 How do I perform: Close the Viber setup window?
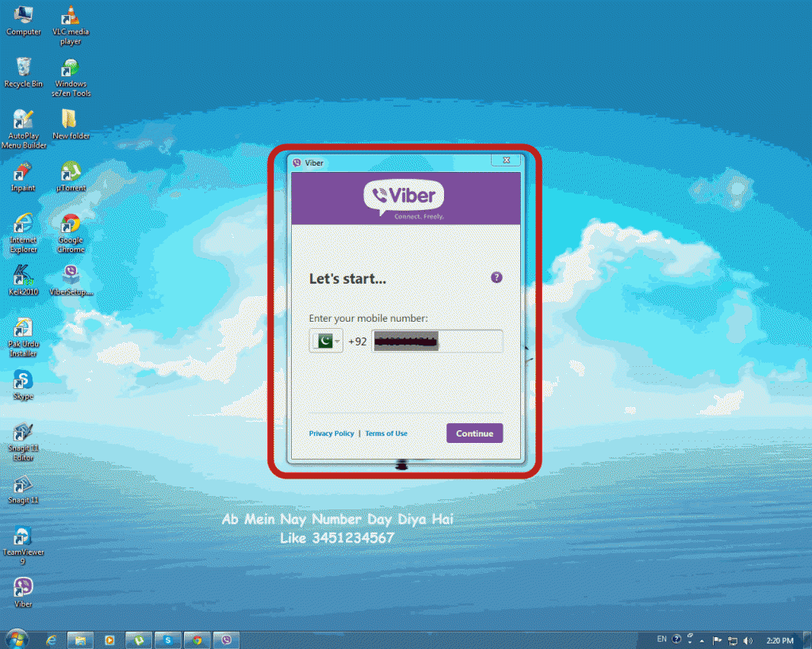(x=507, y=160)
